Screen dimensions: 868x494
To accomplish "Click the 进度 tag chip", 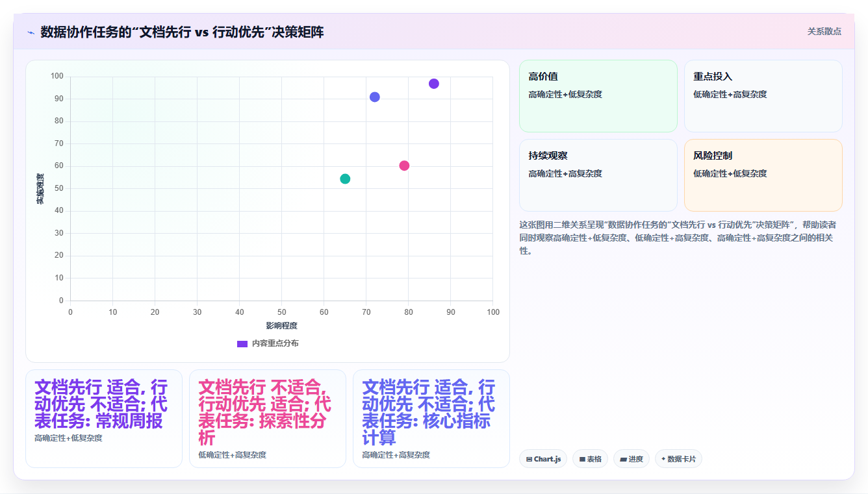I will click(632, 459).
